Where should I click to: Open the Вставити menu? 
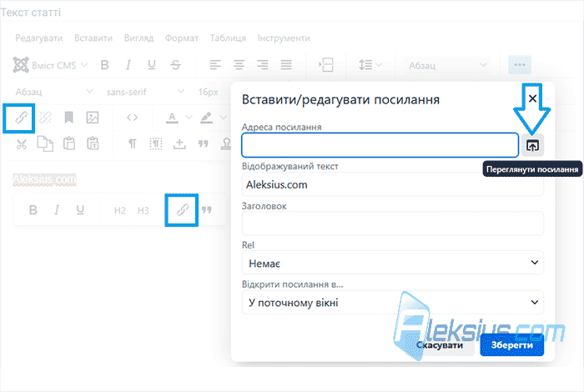tap(93, 38)
